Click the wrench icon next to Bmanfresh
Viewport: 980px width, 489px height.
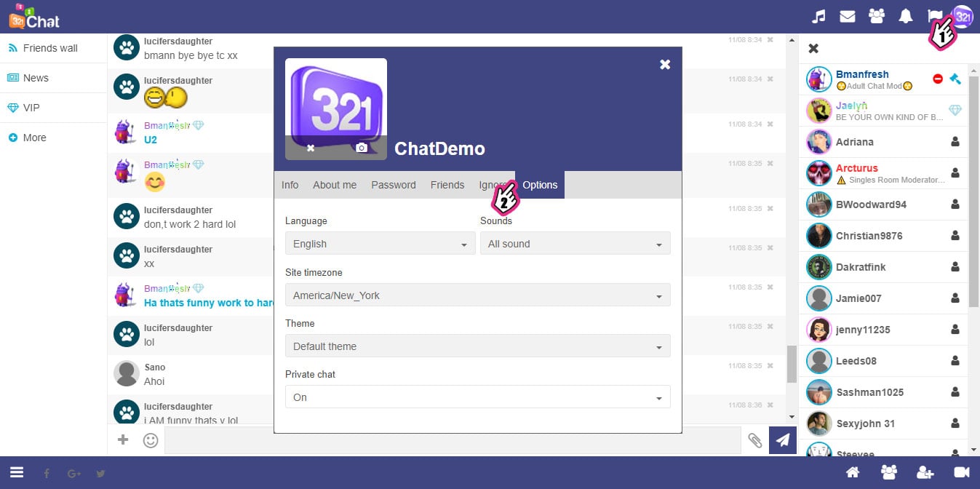pyautogui.click(x=955, y=79)
